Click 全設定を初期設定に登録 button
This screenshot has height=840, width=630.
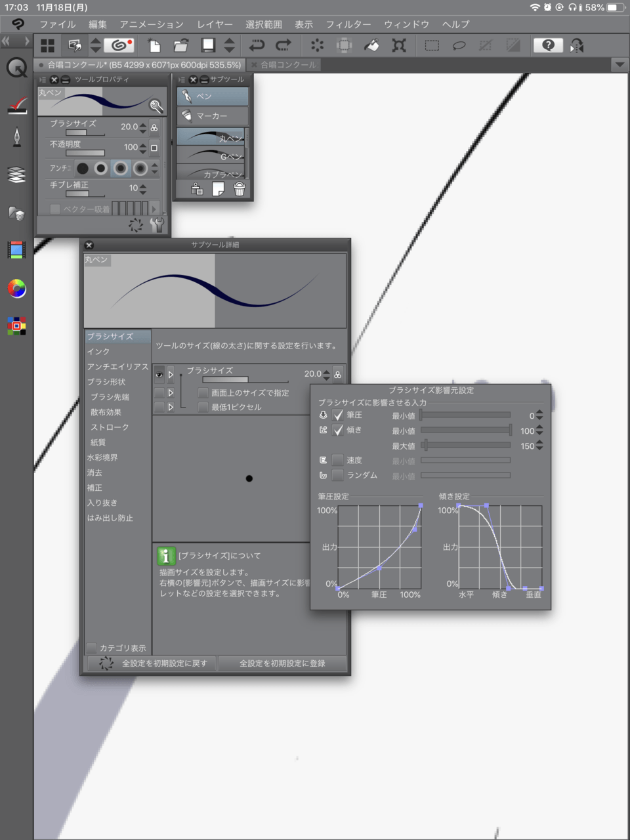coord(282,663)
